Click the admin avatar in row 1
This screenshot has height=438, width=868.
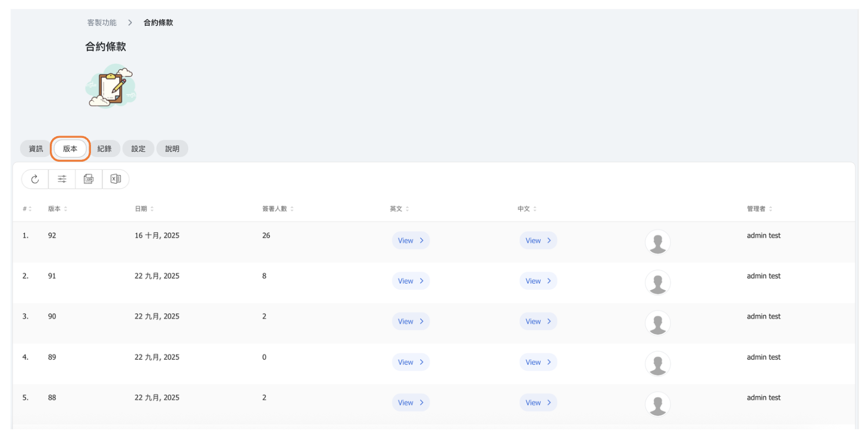click(657, 242)
